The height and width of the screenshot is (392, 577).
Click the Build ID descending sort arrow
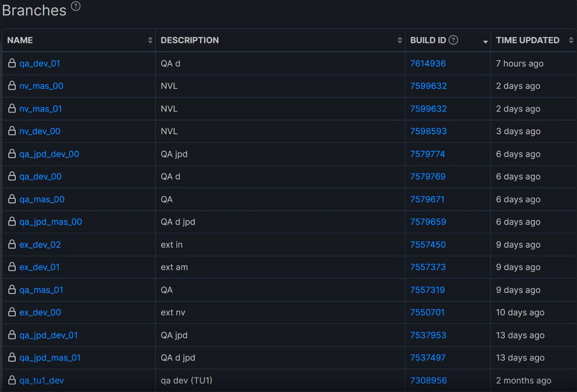point(485,42)
